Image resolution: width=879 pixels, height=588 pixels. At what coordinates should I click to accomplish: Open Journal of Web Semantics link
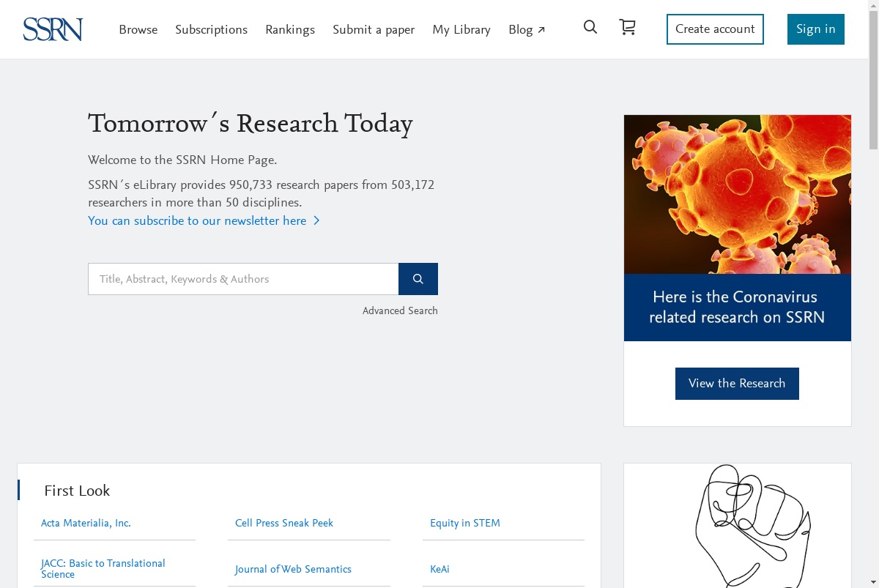pos(293,569)
